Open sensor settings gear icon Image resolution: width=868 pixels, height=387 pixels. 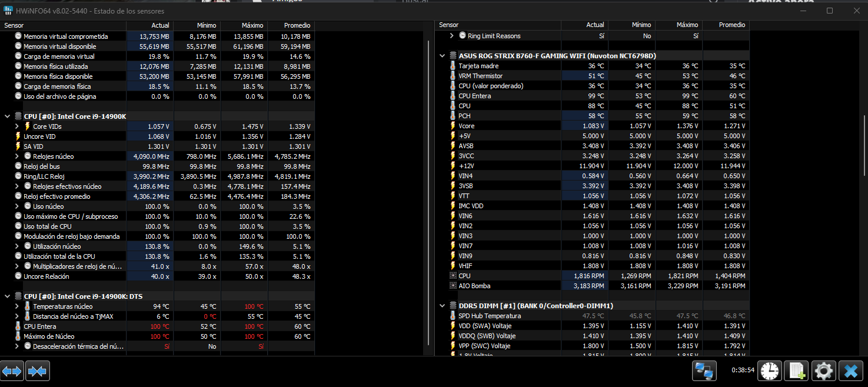pyautogui.click(x=823, y=371)
